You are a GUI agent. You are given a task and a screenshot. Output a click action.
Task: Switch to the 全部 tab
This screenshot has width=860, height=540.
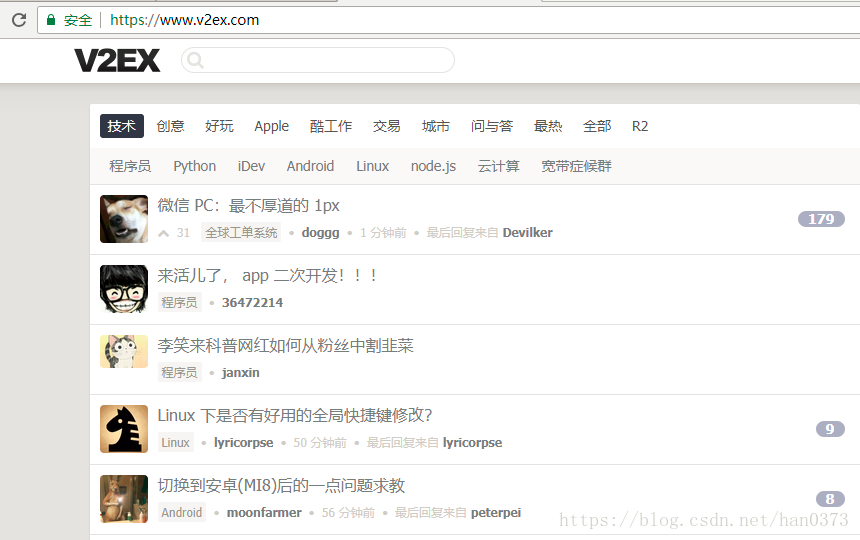pyautogui.click(x=597, y=126)
